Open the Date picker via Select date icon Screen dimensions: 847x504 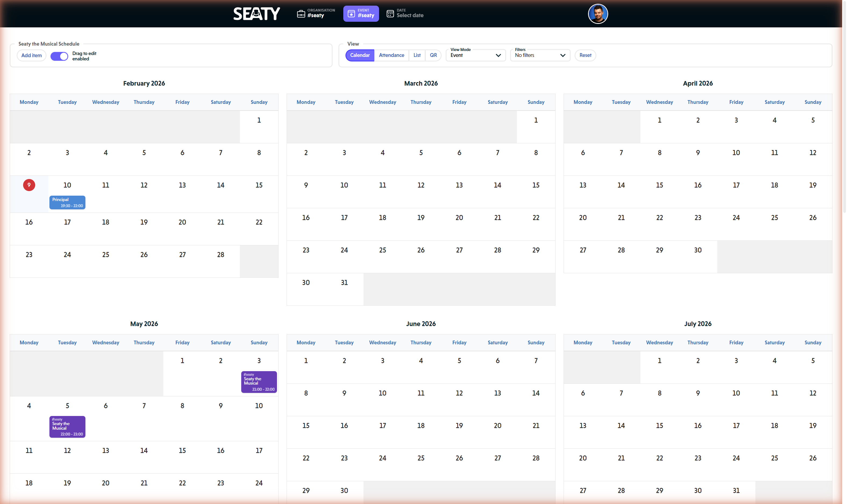click(x=390, y=14)
